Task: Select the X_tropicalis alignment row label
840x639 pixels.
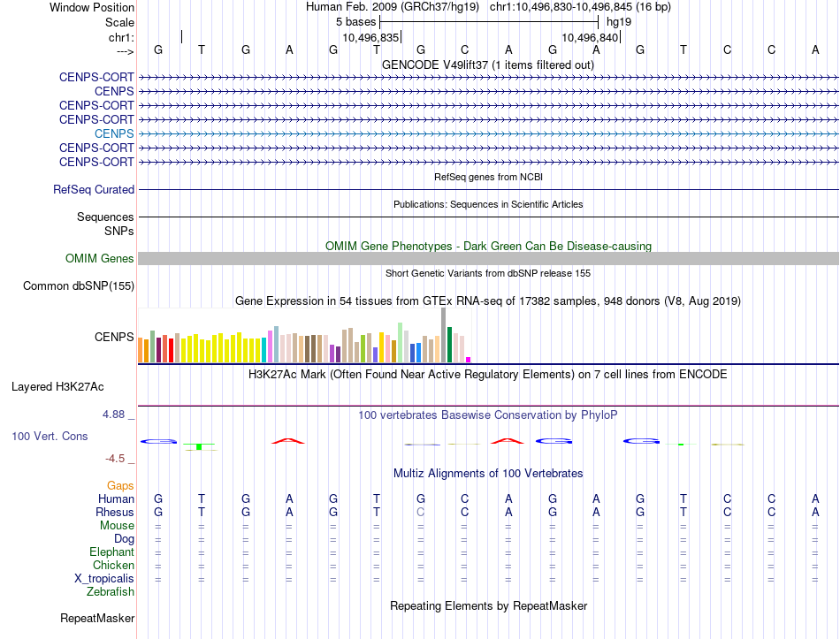Action: pos(104,579)
